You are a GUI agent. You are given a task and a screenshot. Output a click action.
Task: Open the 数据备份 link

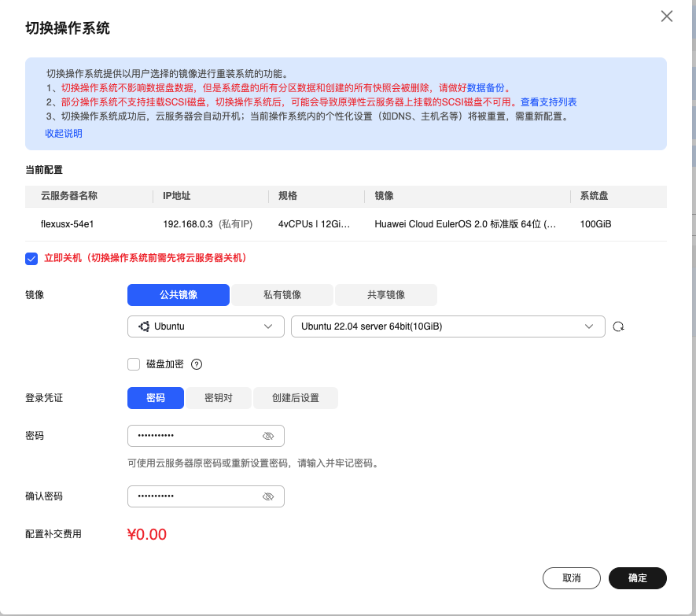click(485, 88)
